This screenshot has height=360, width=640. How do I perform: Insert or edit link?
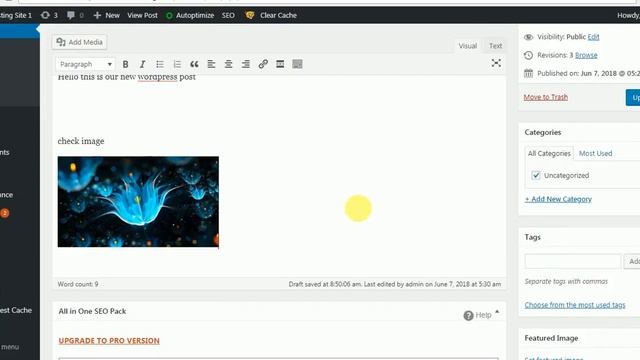(263, 64)
